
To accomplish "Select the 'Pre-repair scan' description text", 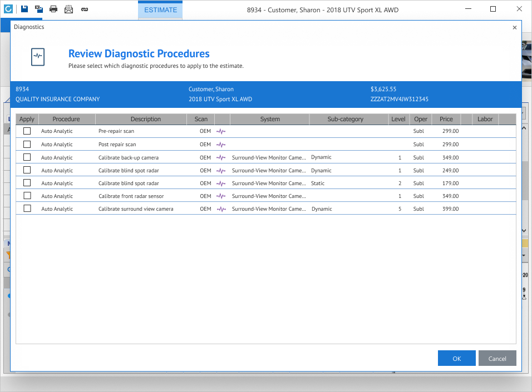I will 116,131.
